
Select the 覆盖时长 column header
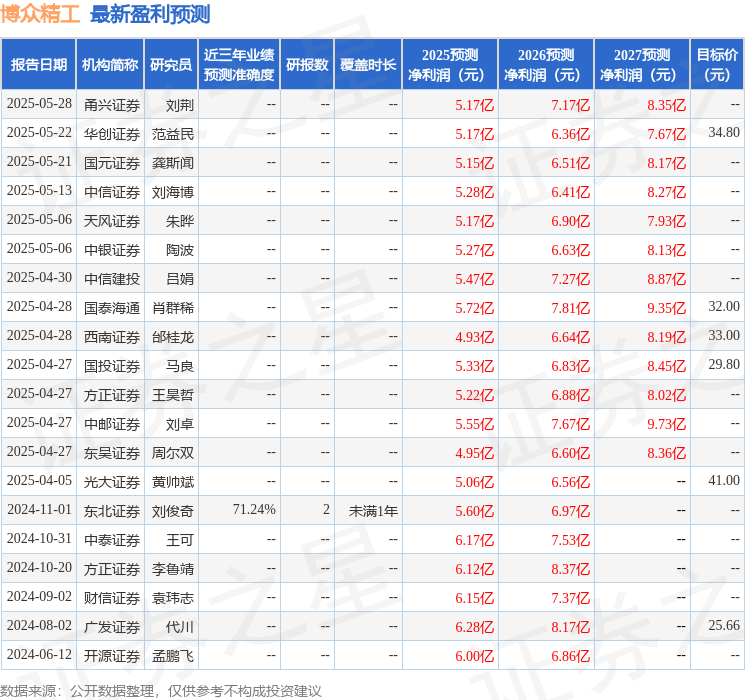point(368,65)
